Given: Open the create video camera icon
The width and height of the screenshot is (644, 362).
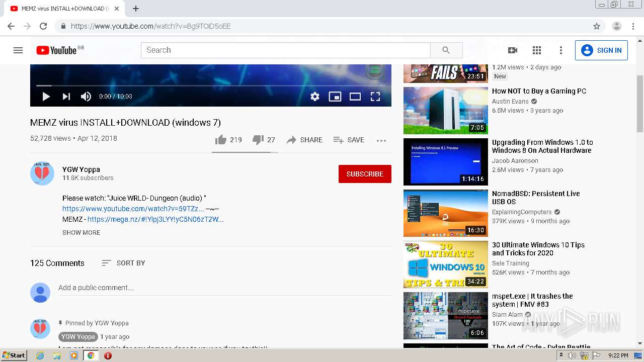Looking at the screenshot, I should (x=513, y=50).
